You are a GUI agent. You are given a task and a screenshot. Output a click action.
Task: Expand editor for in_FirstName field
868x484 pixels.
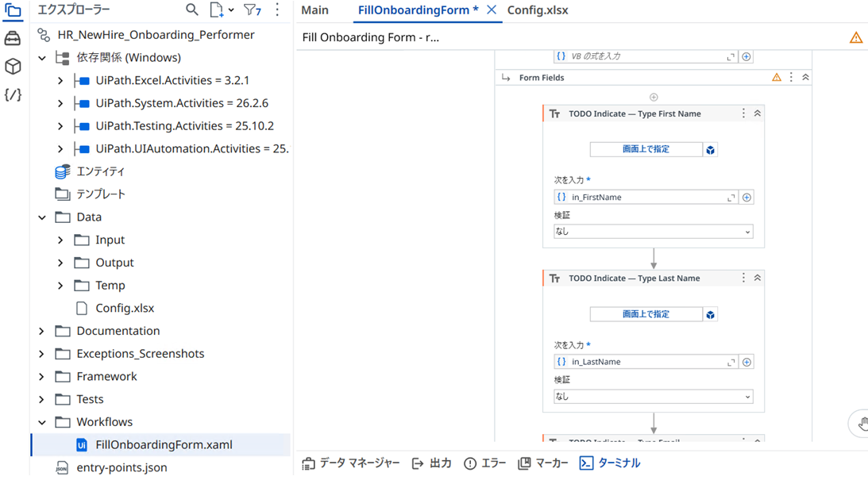[731, 198]
